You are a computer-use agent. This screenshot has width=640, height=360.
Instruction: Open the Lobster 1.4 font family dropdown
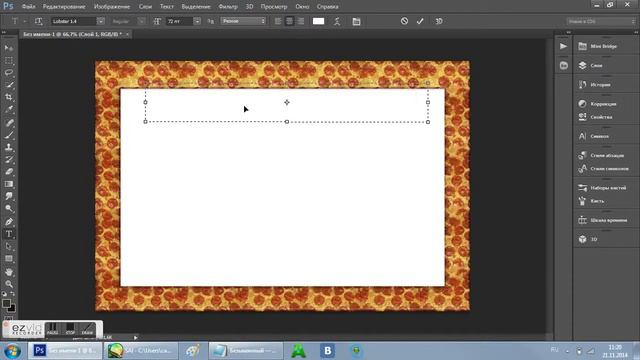tap(100, 21)
